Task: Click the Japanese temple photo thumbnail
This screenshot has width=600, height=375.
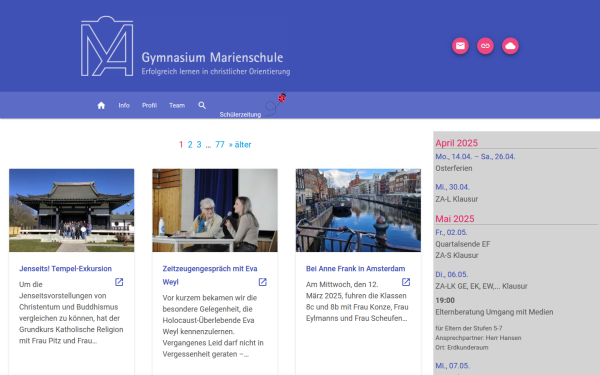Action: (72, 210)
